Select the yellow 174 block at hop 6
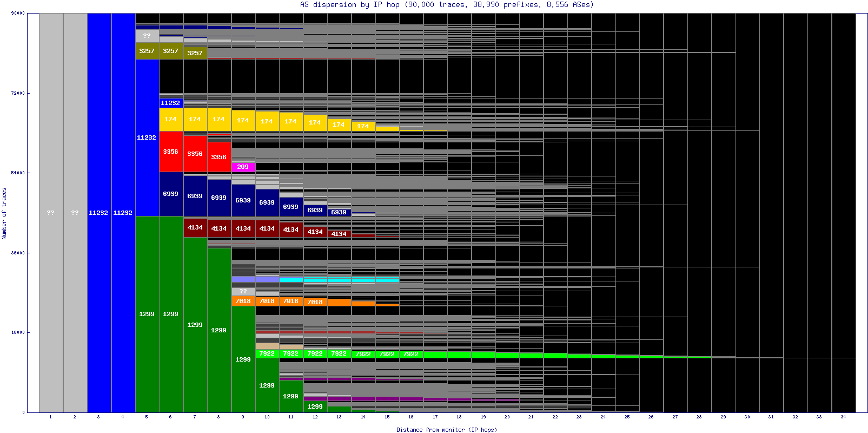868x433 pixels. coord(171,119)
